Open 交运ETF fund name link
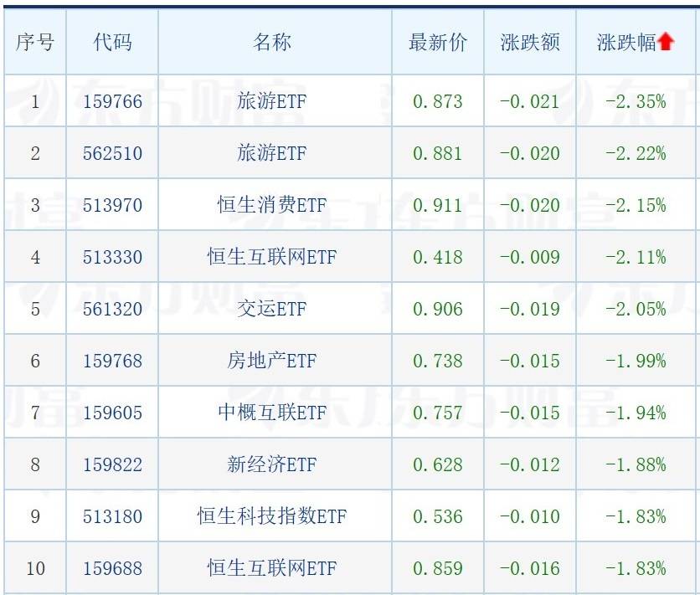The height and width of the screenshot is (595, 700). click(272, 309)
